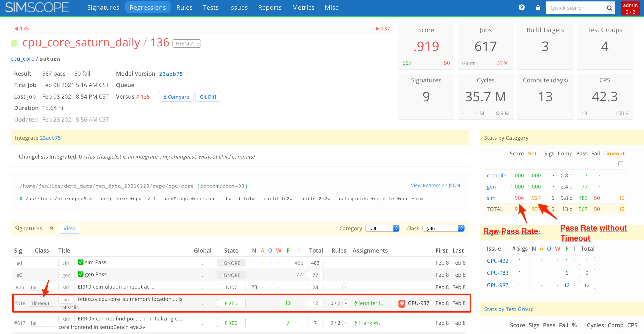Click the View button for Signatures section

69,228
